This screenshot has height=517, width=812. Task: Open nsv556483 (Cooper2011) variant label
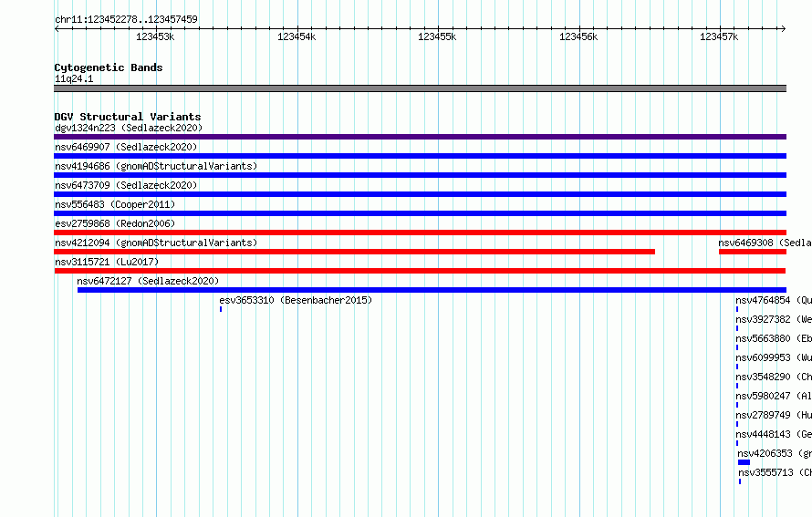[115, 204]
